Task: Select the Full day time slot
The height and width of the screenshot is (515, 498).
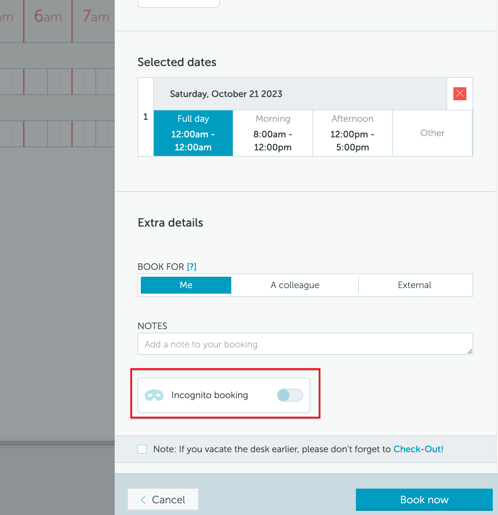Action: tap(193, 133)
